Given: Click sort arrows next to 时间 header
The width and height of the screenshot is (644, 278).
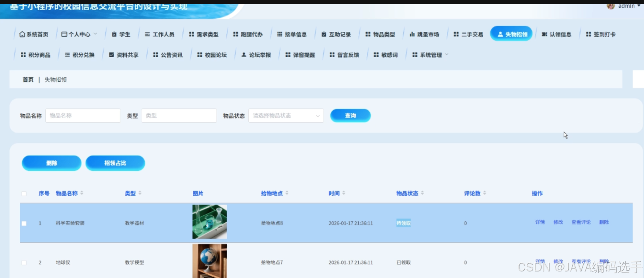Looking at the screenshot, I should click(344, 193).
